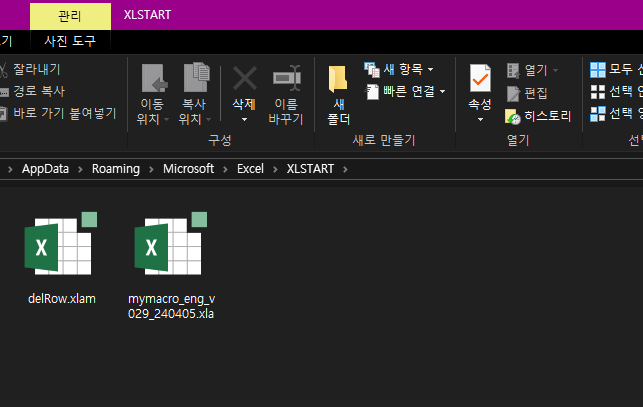Open the 빠른 연결 (Easy access) dropdown
The image size is (643, 407).
[x=405, y=91]
